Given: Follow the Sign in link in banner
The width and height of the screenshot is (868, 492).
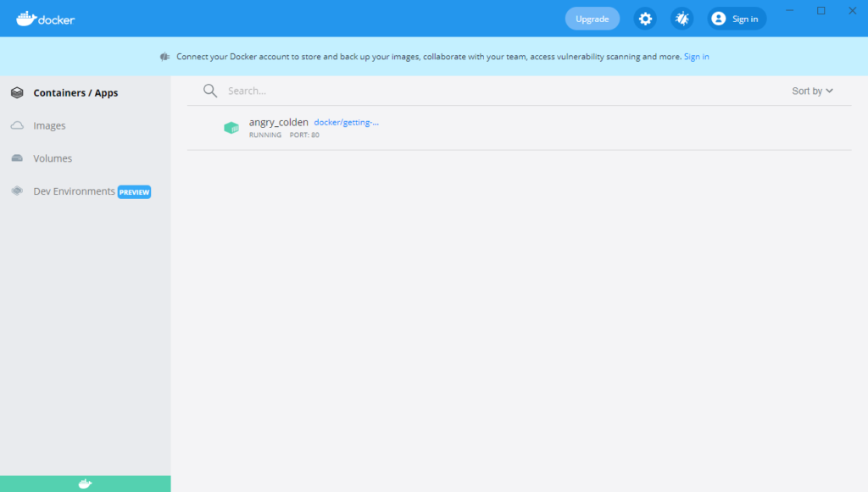Looking at the screenshot, I should [697, 57].
